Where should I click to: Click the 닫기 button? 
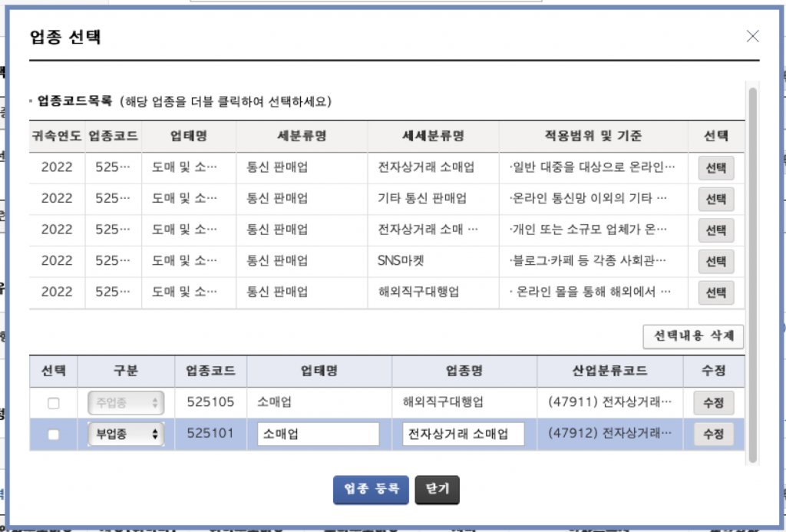(437, 489)
